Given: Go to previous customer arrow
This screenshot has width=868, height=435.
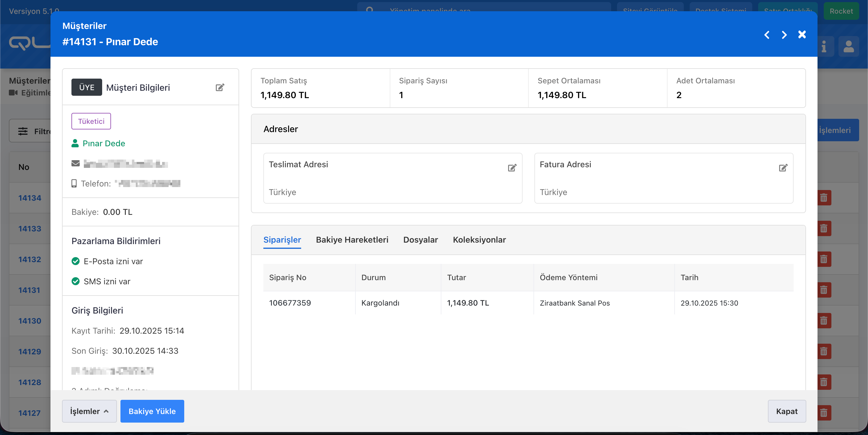Looking at the screenshot, I should pos(767,35).
